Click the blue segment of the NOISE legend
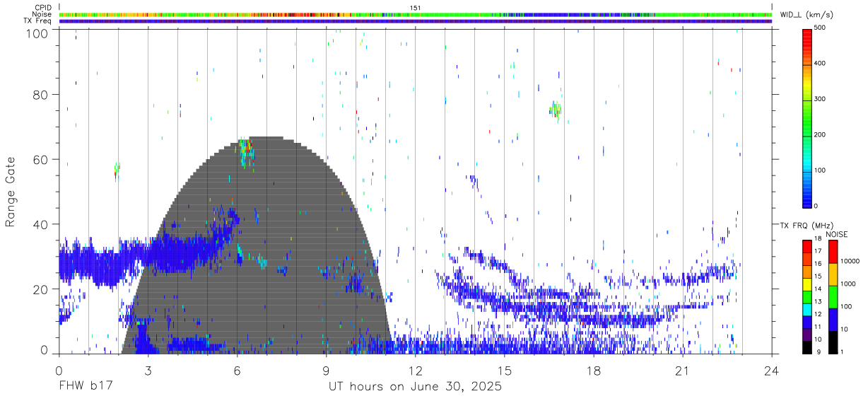The width and height of the screenshot is (868, 401). coord(833,320)
